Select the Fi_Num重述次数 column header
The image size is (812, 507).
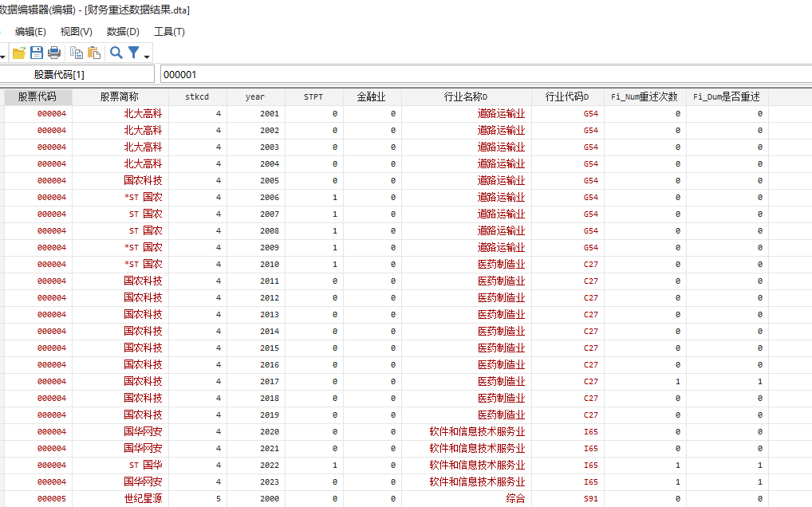click(x=643, y=96)
